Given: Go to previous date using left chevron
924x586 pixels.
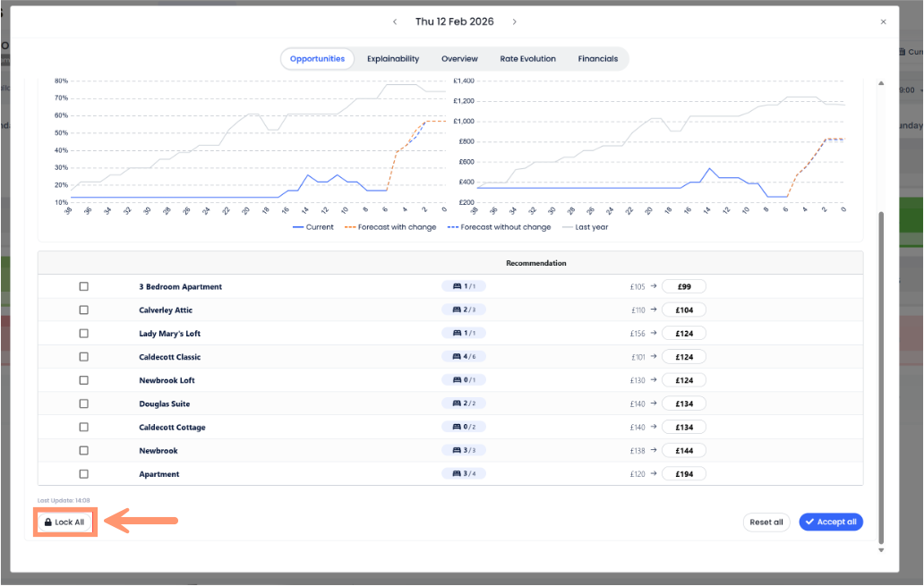Looking at the screenshot, I should 395,21.
